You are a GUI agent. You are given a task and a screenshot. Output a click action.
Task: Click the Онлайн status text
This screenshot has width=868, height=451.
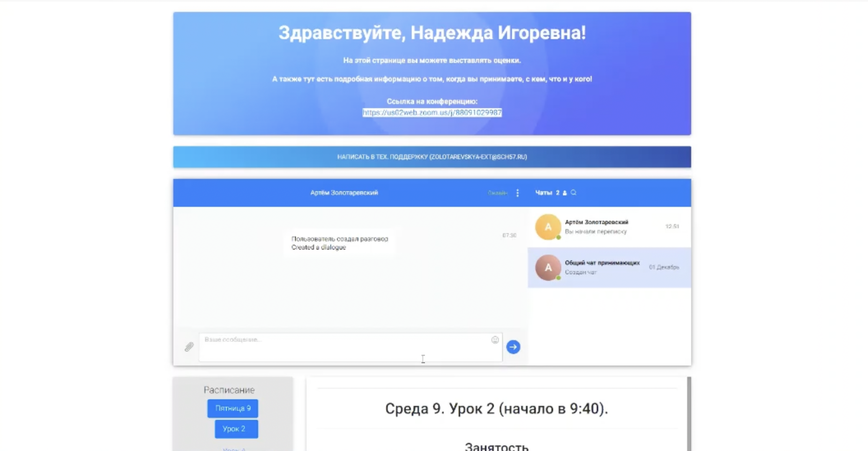498,193
